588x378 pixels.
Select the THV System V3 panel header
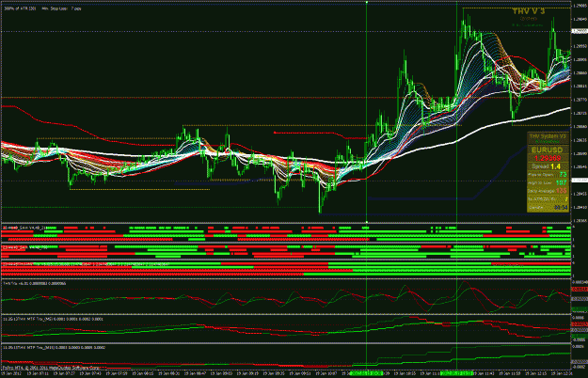pos(548,136)
